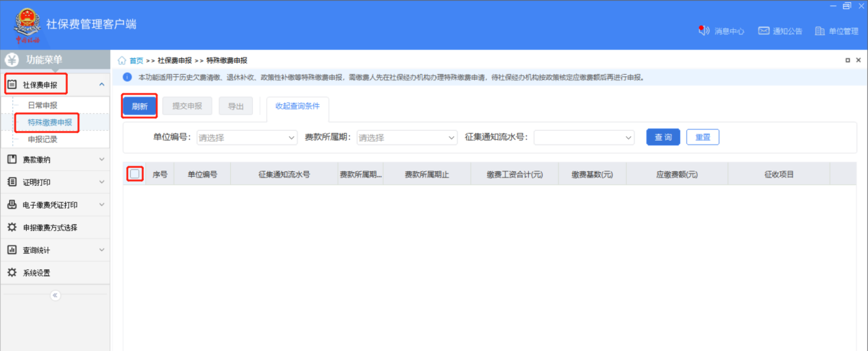Open the 消息中心 message center icon
Screen dimensions: 868x351
(703, 31)
